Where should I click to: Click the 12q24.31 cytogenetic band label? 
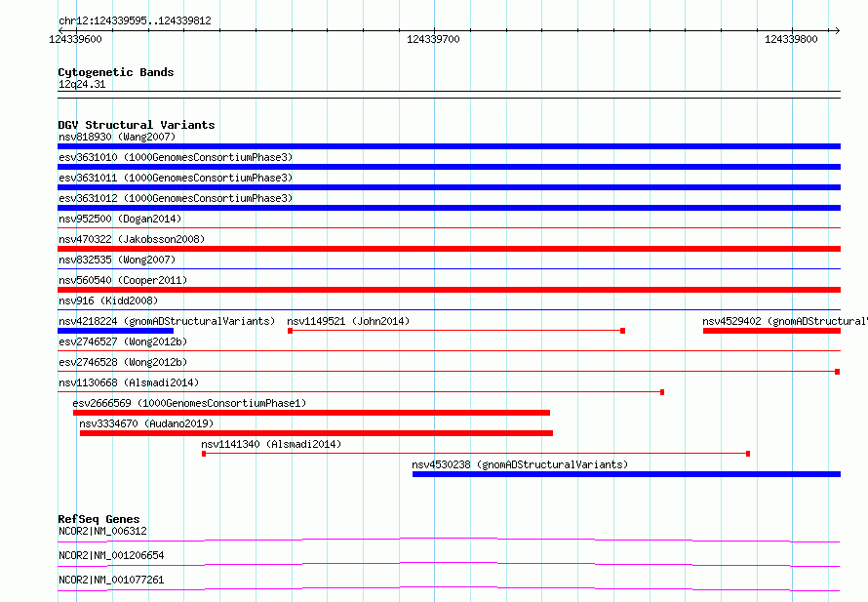coord(82,84)
